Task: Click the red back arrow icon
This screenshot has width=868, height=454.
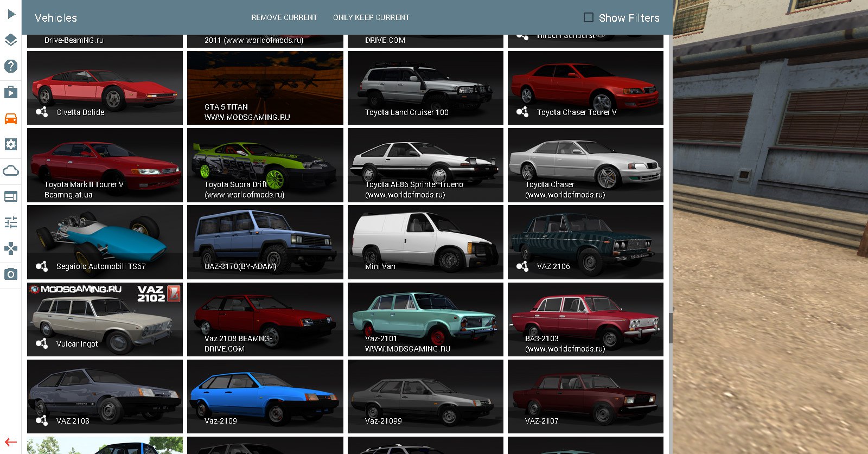Action: pyautogui.click(x=11, y=442)
